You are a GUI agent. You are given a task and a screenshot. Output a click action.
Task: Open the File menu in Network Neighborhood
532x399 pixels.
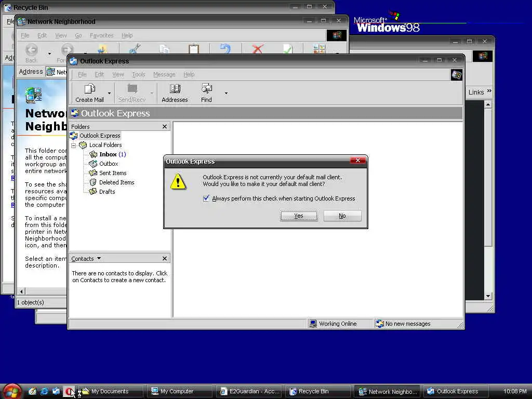(x=25, y=35)
